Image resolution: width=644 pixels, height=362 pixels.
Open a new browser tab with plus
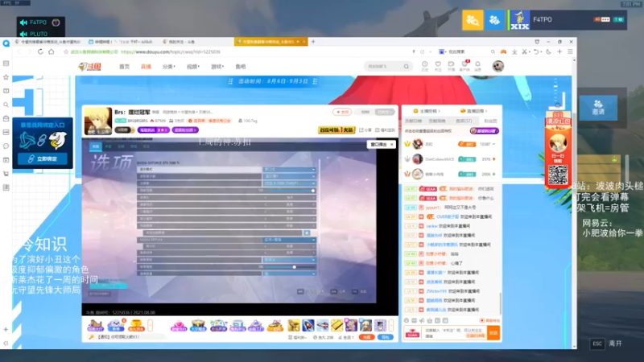tap(313, 42)
